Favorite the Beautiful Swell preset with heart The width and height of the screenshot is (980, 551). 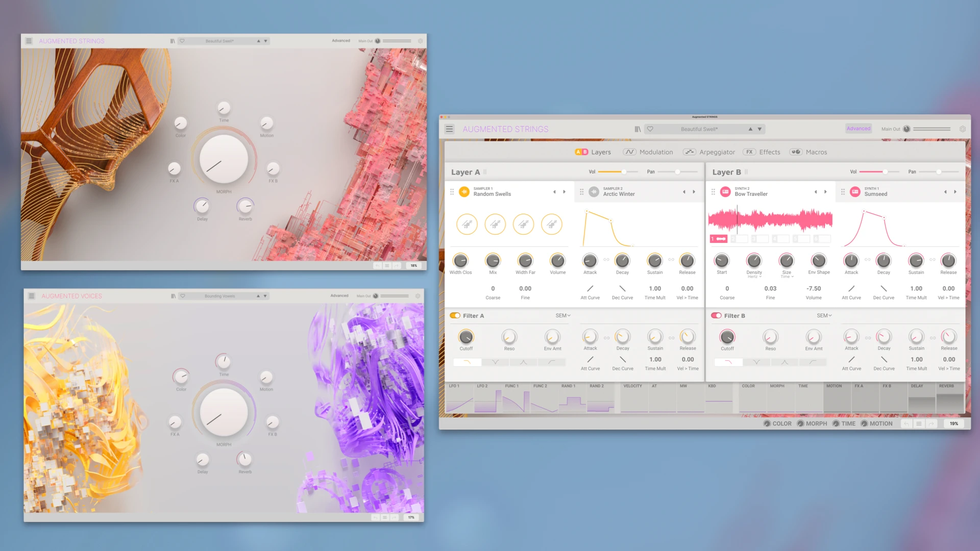click(650, 129)
